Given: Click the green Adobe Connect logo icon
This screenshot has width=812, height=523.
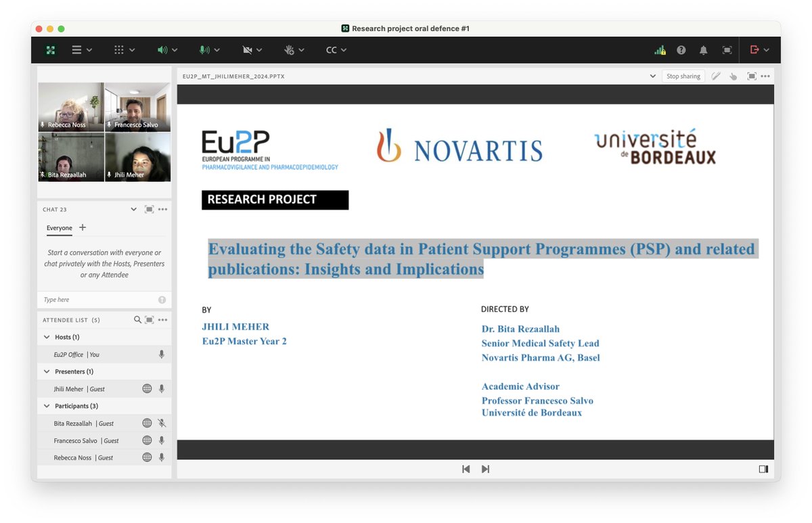Looking at the screenshot, I should tap(51, 50).
